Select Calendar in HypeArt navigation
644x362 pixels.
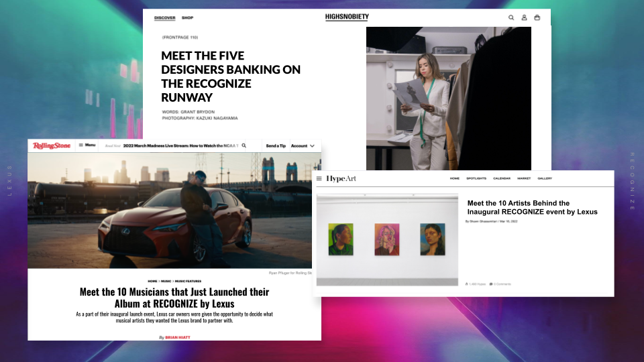coord(502,178)
